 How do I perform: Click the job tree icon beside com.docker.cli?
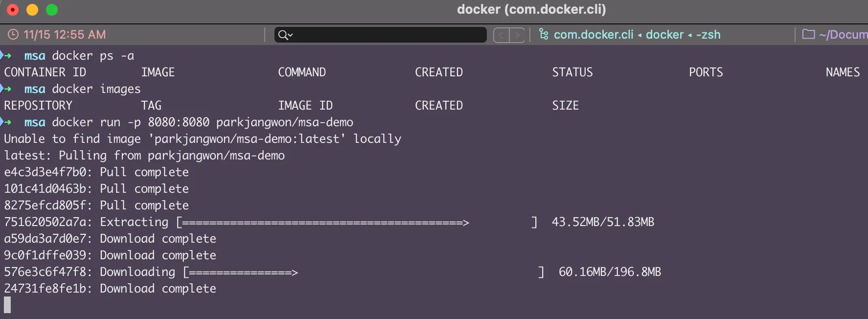pos(543,34)
